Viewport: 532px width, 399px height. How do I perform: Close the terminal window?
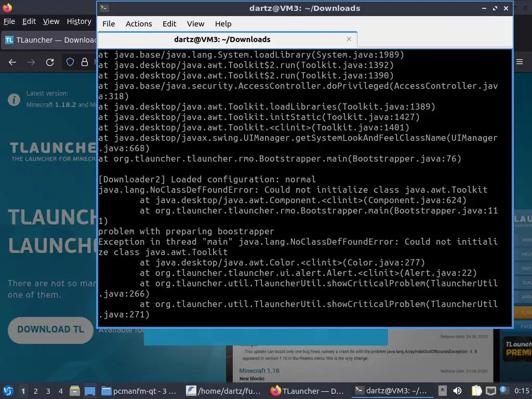(506, 8)
